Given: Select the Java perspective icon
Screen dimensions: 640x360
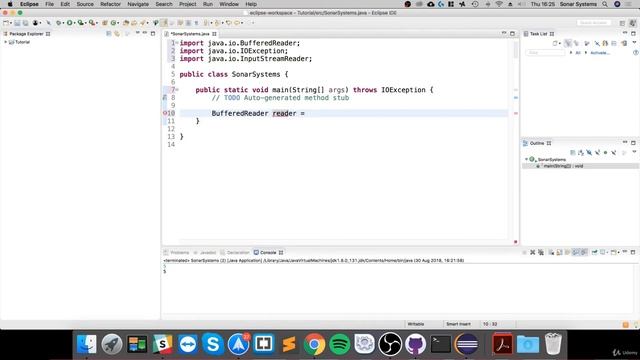Looking at the screenshot, I should (633, 23).
